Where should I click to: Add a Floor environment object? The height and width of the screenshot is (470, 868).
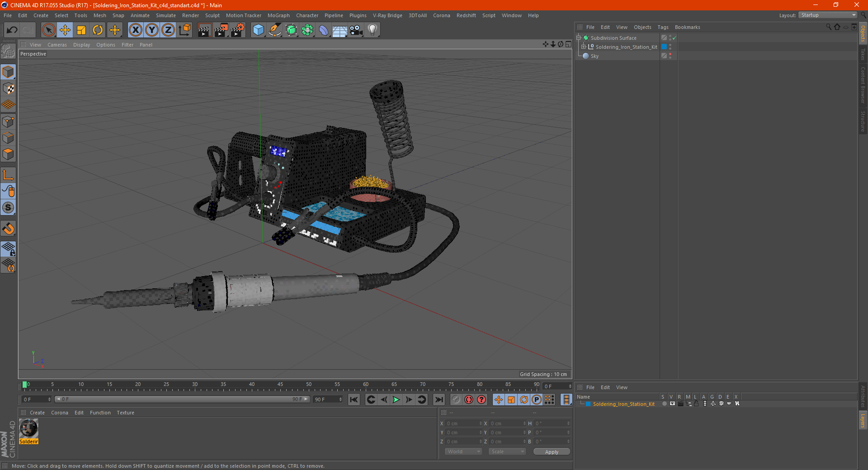point(340,30)
